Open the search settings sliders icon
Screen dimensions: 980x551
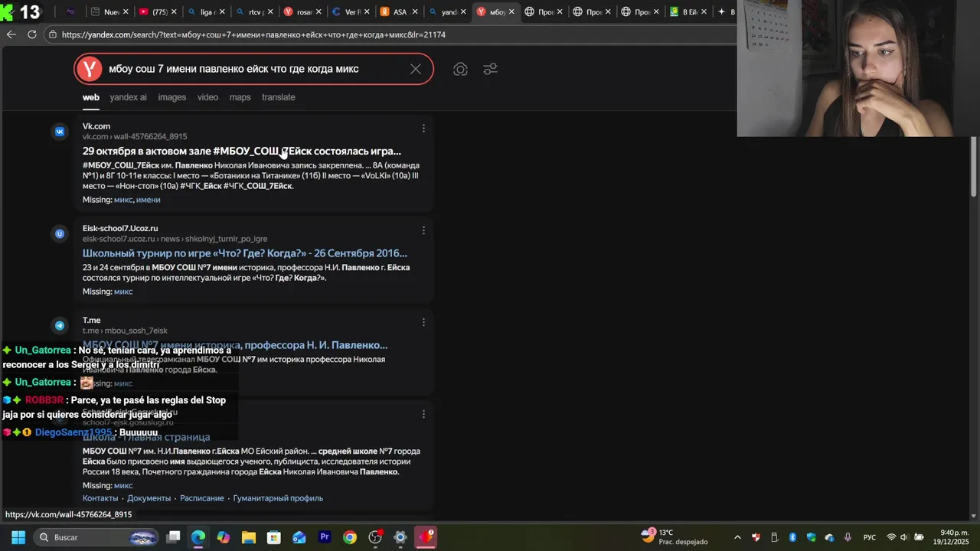[x=491, y=69]
